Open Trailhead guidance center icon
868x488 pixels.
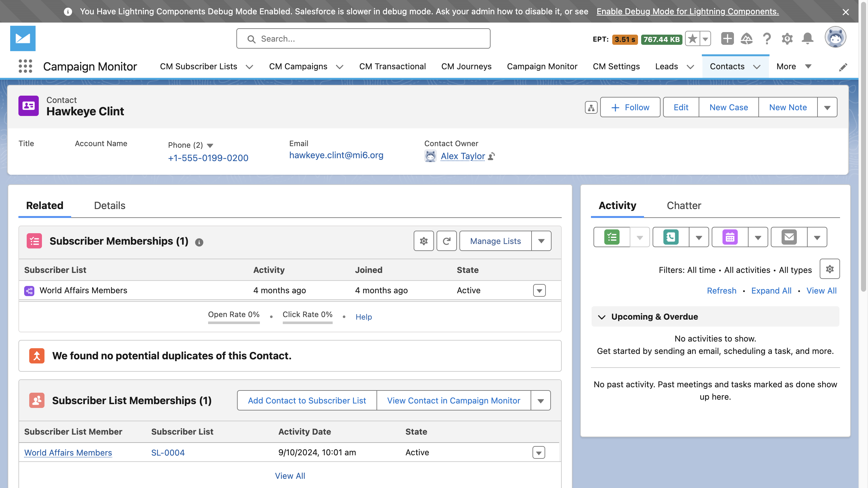747,39
